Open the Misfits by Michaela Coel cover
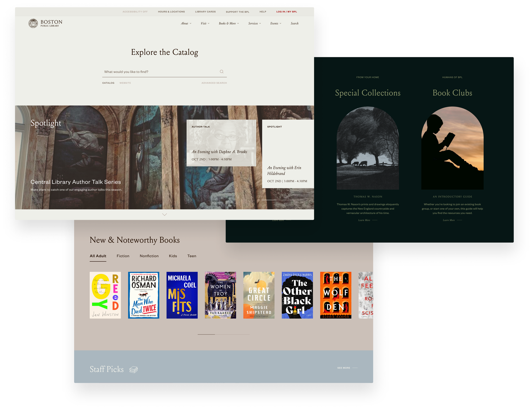This screenshot has width=532, height=409. click(x=182, y=295)
